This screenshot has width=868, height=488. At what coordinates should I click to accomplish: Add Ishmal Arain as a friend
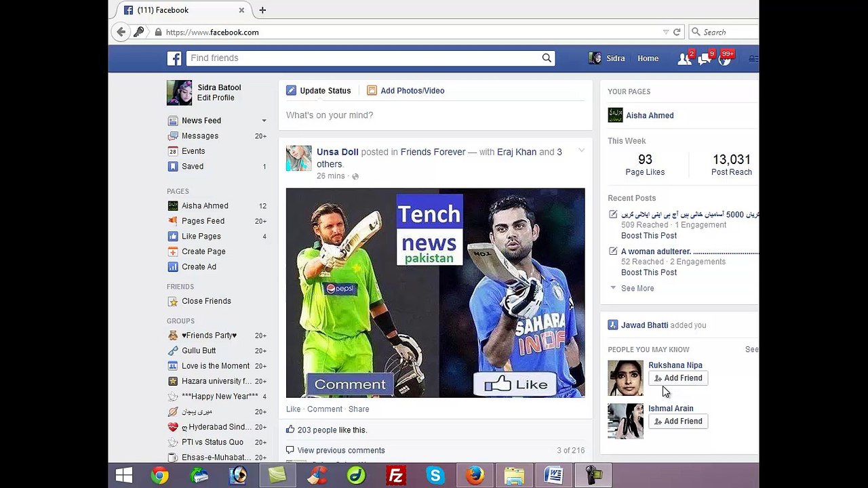pos(678,422)
